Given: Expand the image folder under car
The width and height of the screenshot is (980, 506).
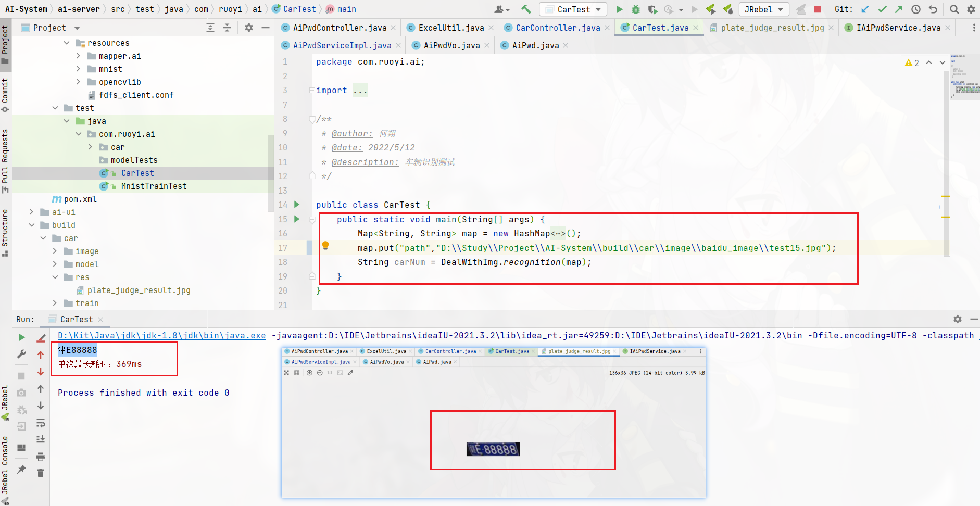Looking at the screenshot, I should 55,251.
